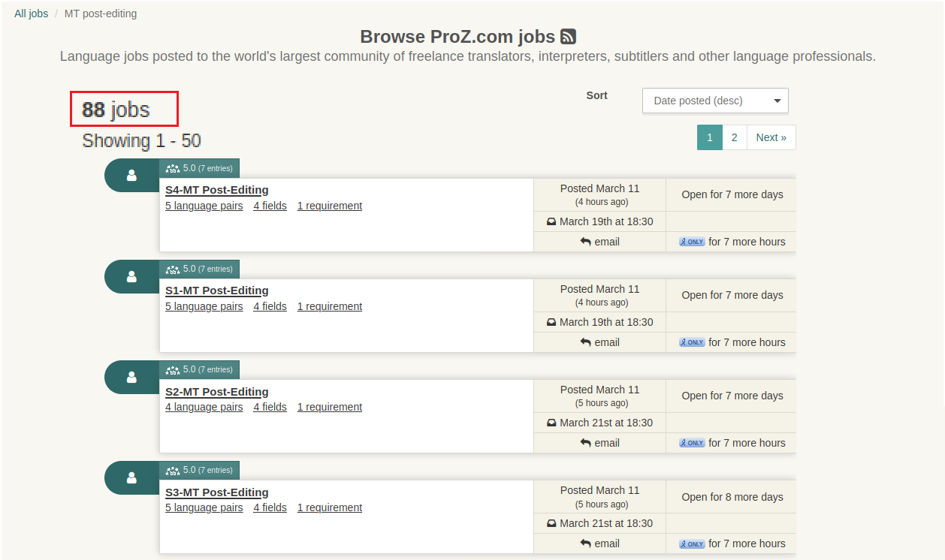945x560 pixels.
Task: Click the rating stars icon above S3-MT Post-Editing
Action: pos(173,471)
